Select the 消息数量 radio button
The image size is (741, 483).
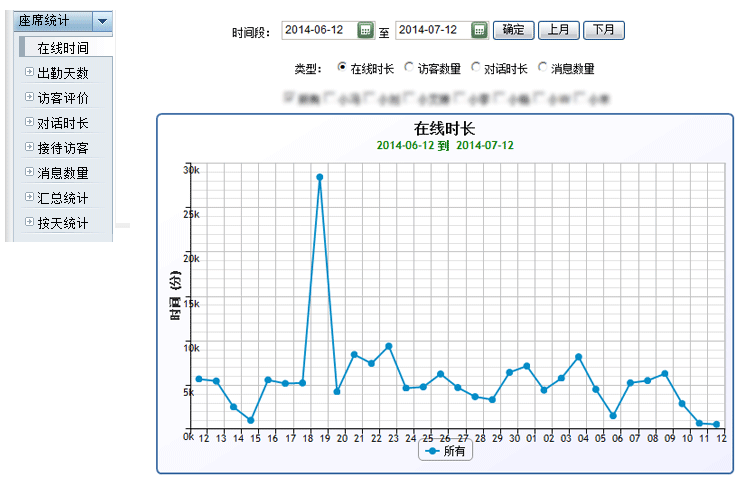point(543,67)
